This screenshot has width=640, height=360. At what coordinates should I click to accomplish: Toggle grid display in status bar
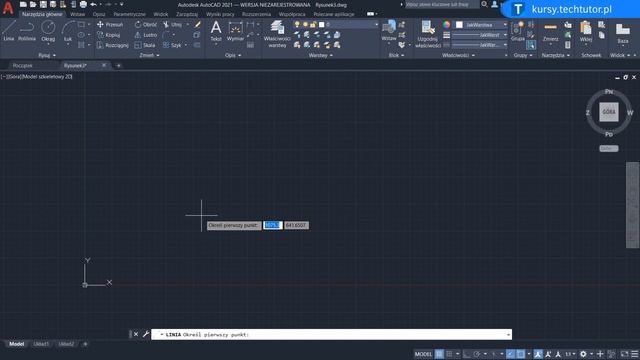pyautogui.click(x=439, y=354)
